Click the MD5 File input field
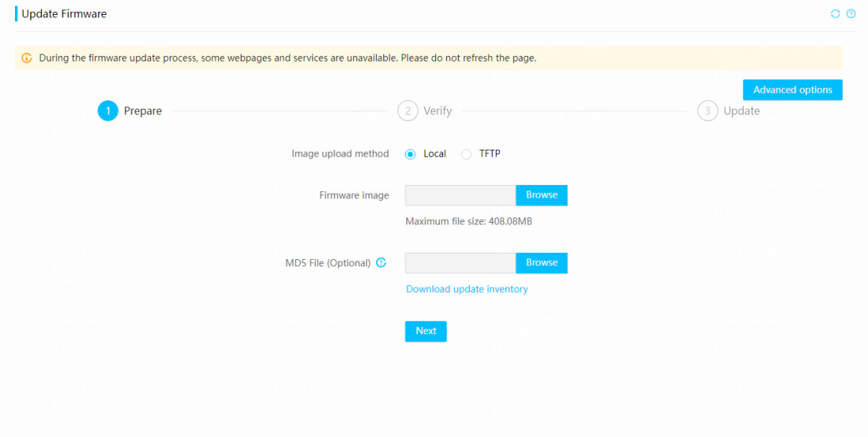This screenshot has height=437, width=868. (460, 263)
